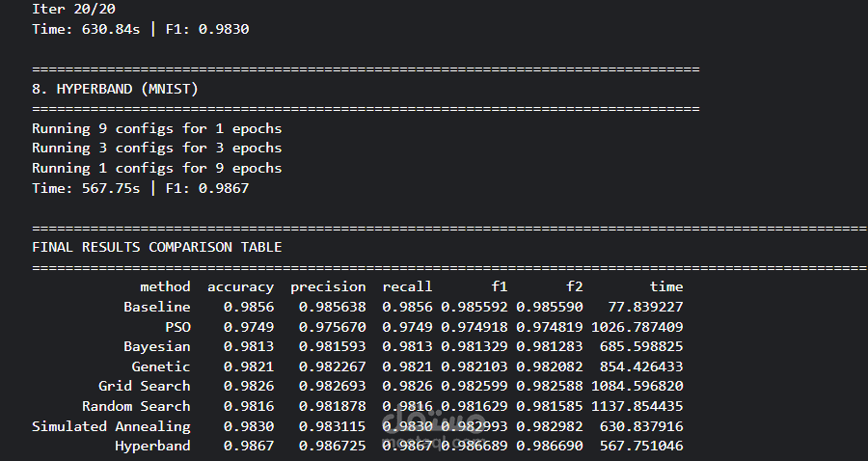Select the Baseline row label
868x461 pixels.
click(x=156, y=307)
